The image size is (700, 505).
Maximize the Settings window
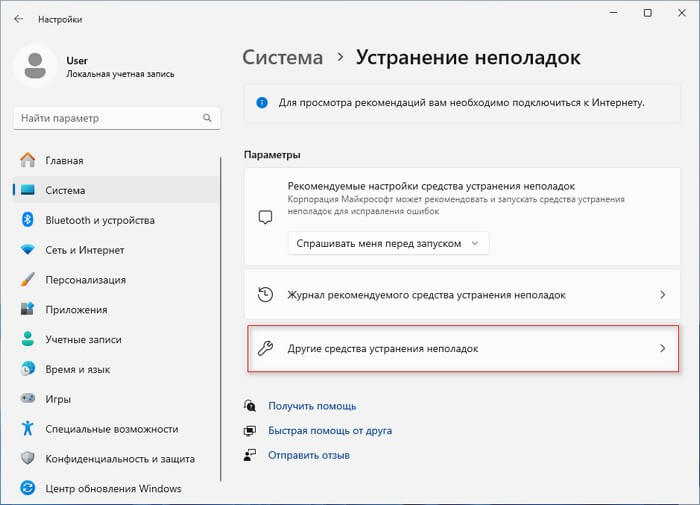(647, 13)
